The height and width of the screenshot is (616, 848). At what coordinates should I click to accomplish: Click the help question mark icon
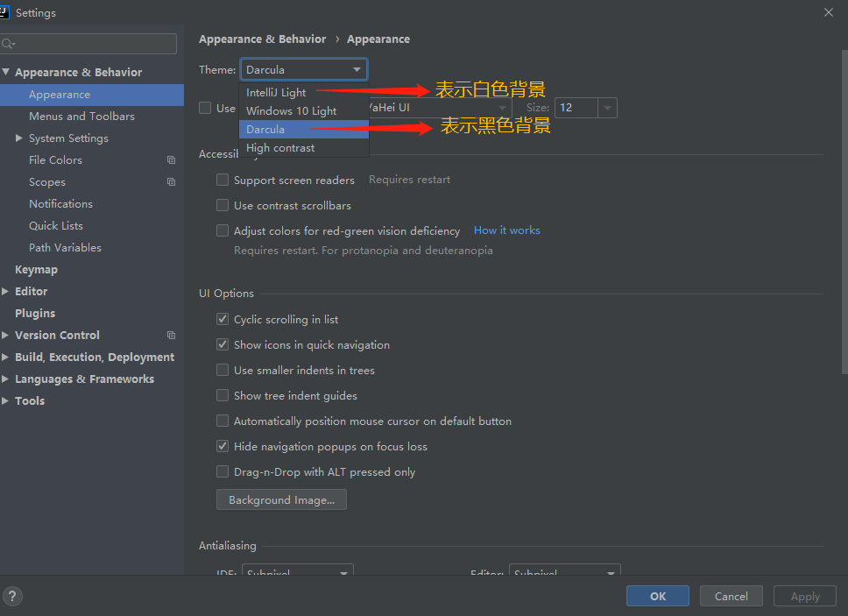coord(12,597)
